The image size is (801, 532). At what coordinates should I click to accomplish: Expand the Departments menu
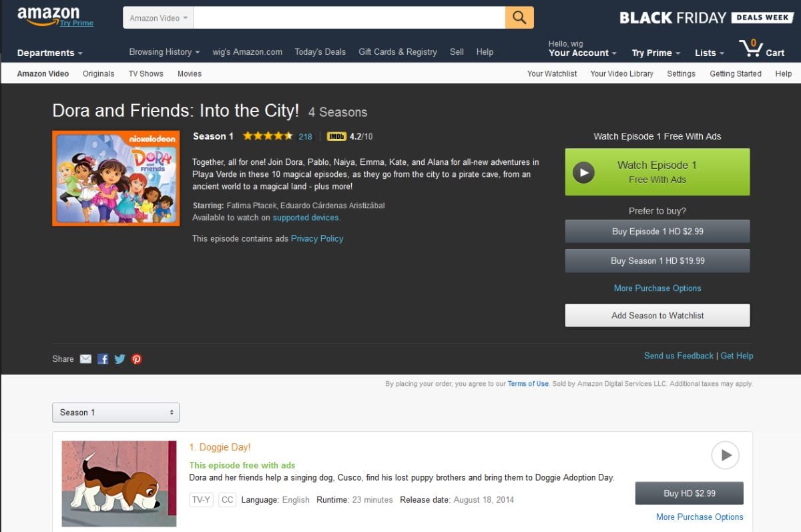point(50,52)
